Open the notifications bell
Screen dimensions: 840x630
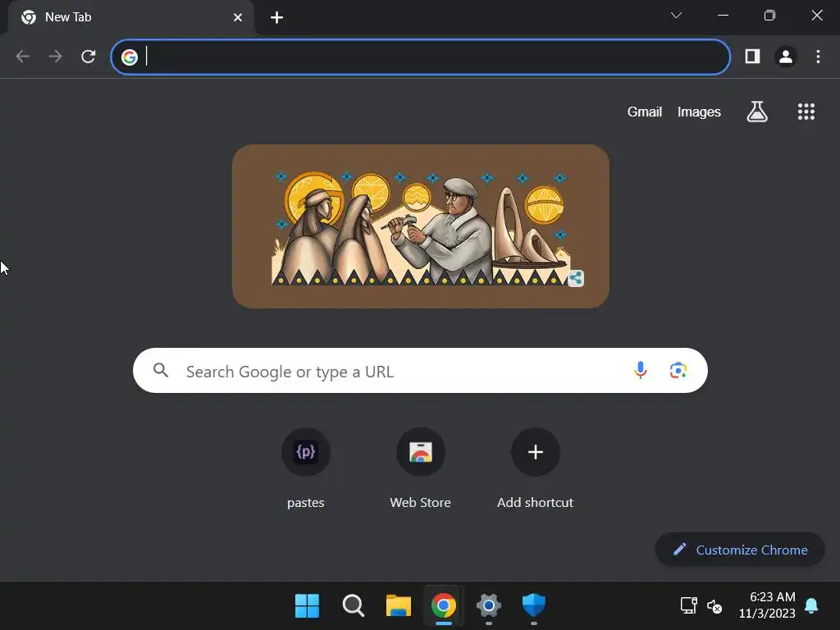point(811,605)
